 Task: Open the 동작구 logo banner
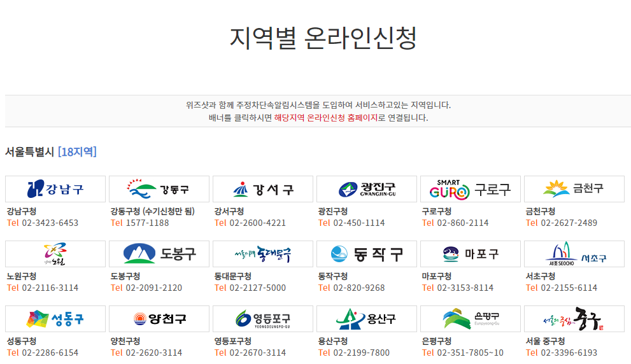click(367, 254)
